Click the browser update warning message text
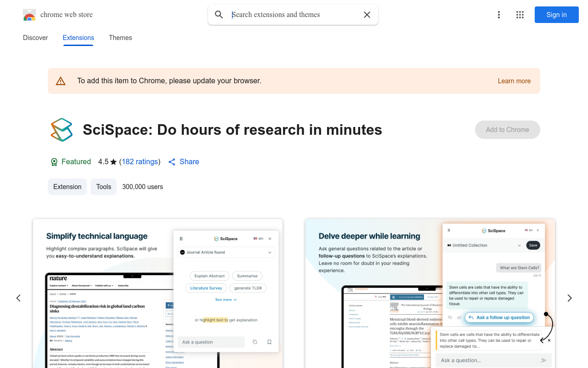Screen dimensions: 588x368 169,81
